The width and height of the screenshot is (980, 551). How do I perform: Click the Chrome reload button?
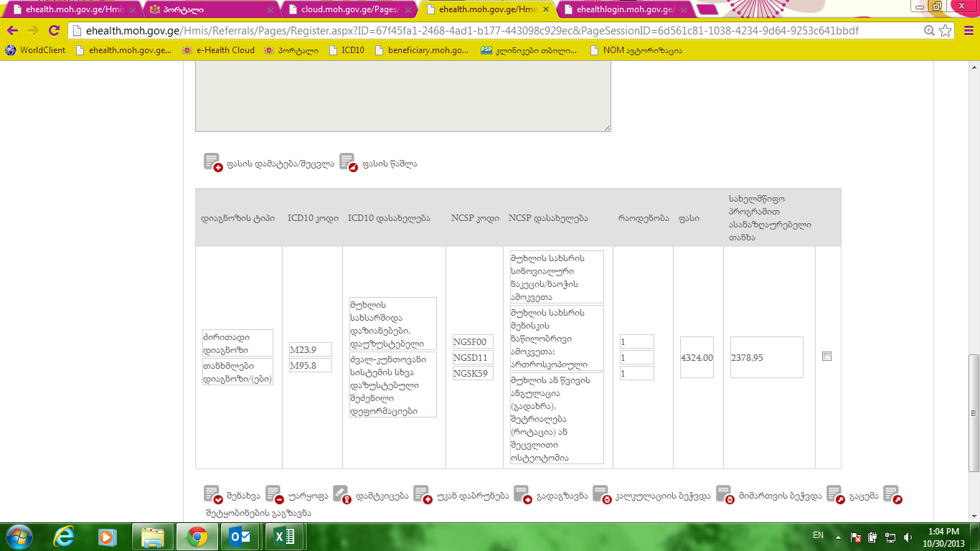pos(54,31)
